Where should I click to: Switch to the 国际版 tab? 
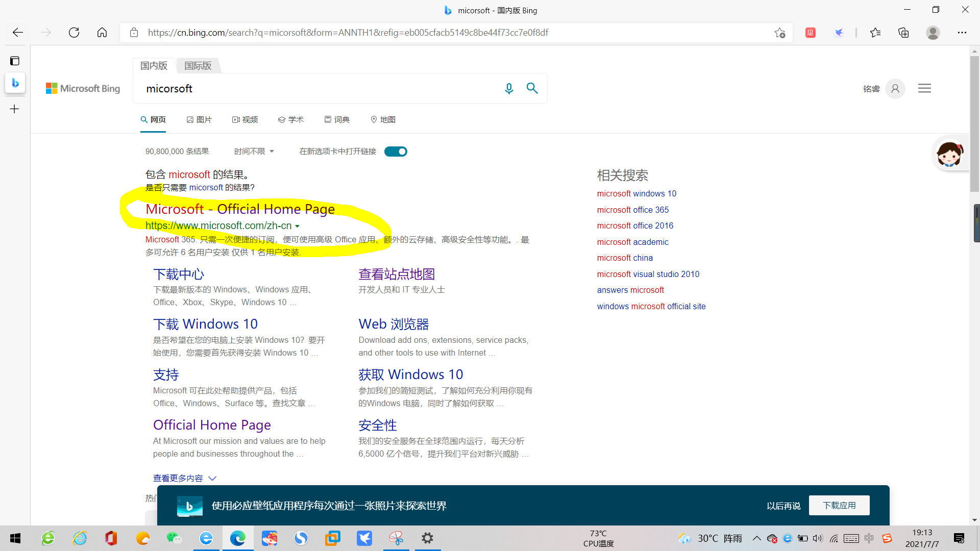click(198, 65)
